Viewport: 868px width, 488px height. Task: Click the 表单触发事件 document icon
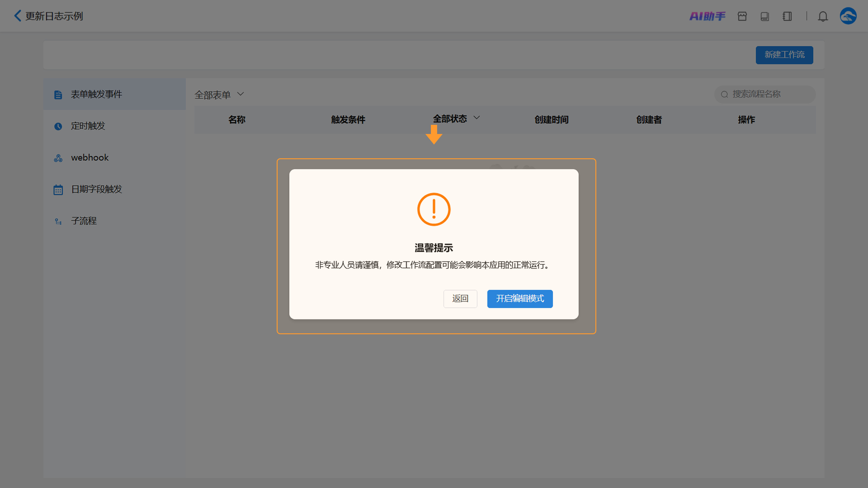point(58,95)
